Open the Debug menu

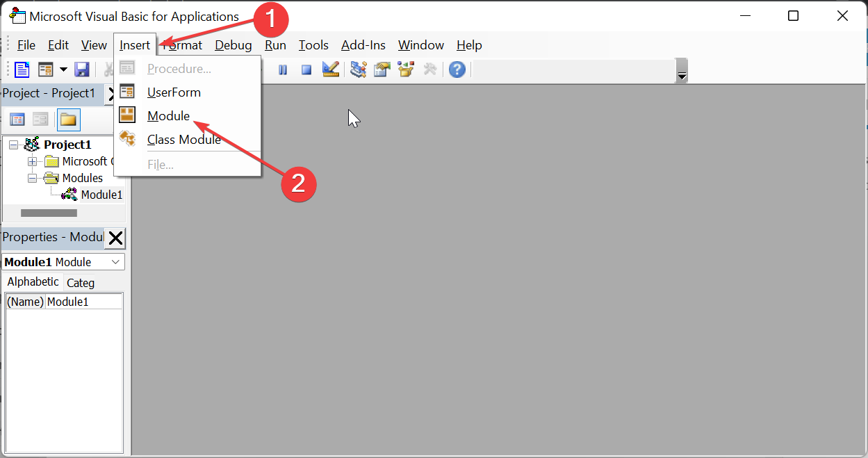pos(234,45)
